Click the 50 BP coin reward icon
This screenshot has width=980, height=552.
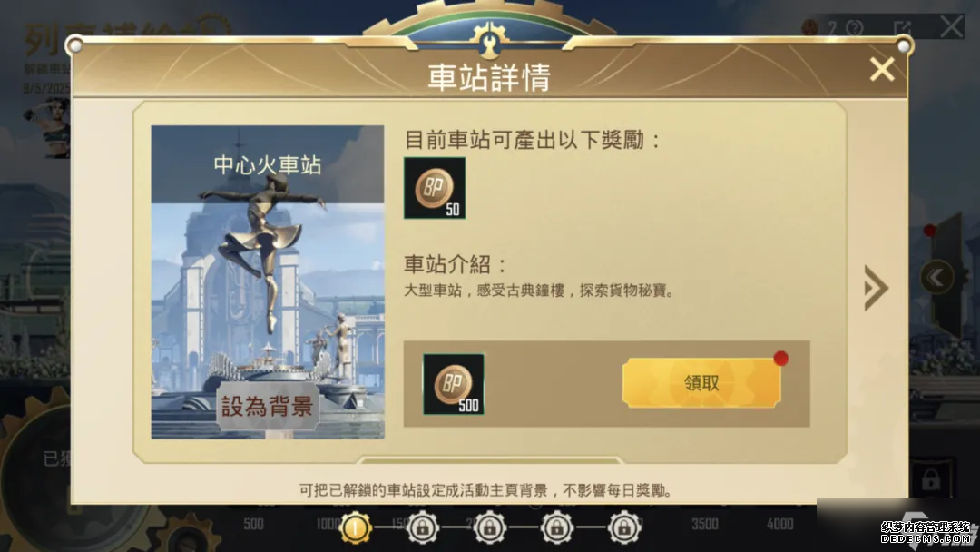[x=435, y=188]
